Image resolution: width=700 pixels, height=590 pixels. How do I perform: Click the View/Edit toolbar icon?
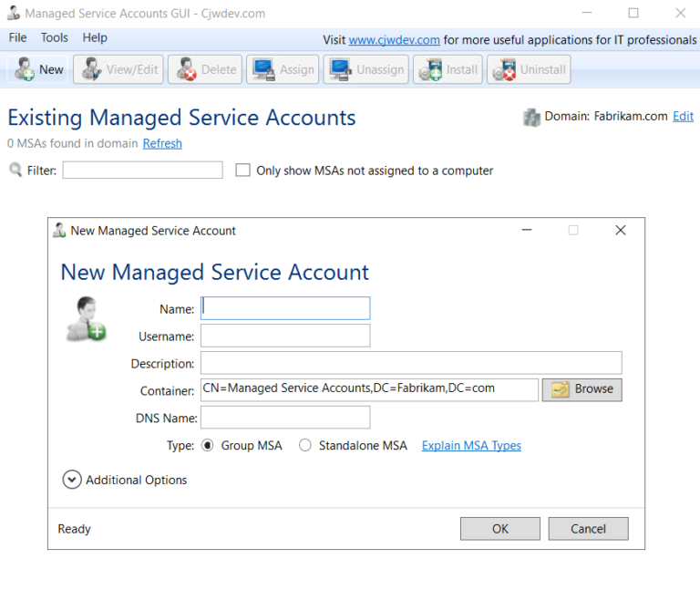pos(92,69)
